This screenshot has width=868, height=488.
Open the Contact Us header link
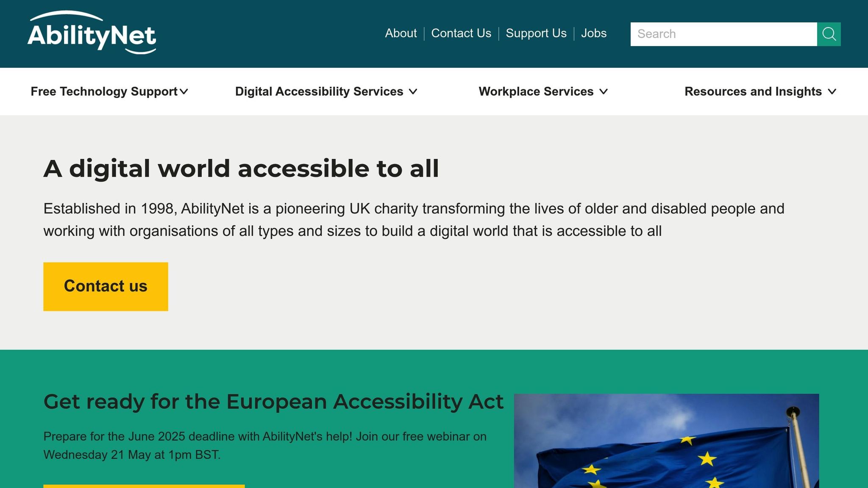(461, 33)
